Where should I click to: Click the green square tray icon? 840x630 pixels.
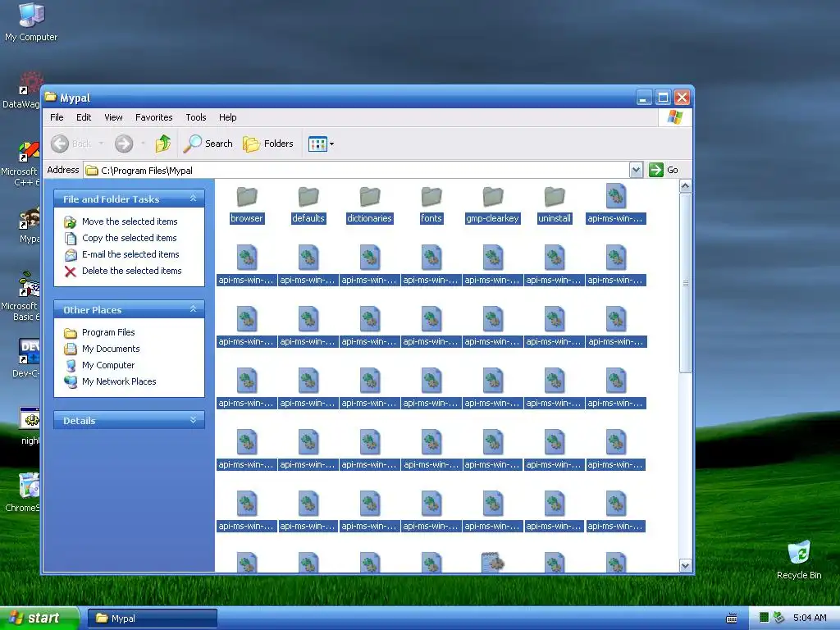(x=765, y=618)
